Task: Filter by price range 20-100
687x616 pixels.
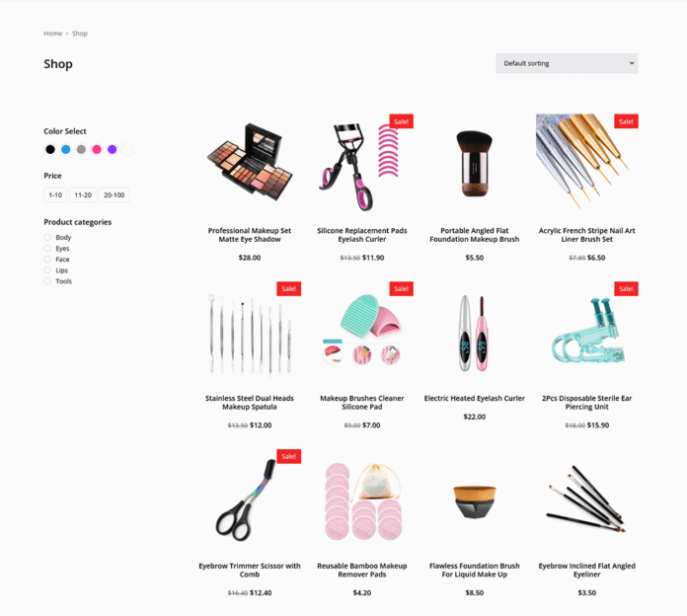Action: coord(114,194)
